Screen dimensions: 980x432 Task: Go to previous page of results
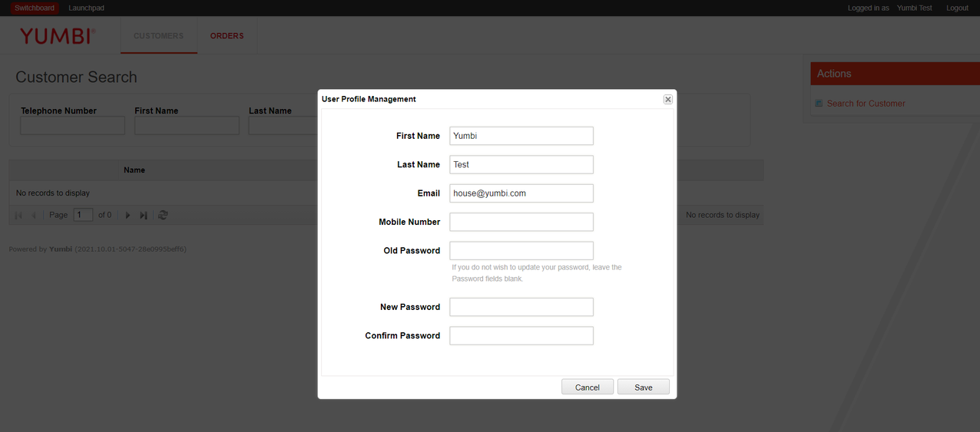[34, 216]
